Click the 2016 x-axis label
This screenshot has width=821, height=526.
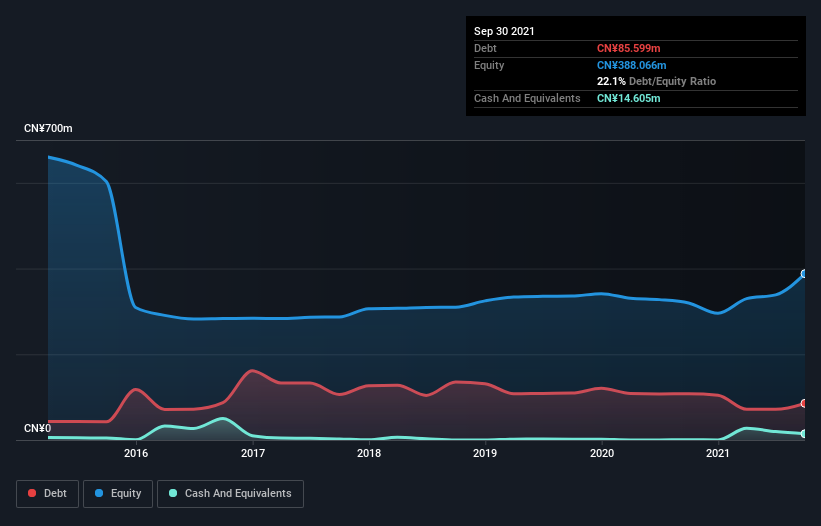[x=136, y=453]
